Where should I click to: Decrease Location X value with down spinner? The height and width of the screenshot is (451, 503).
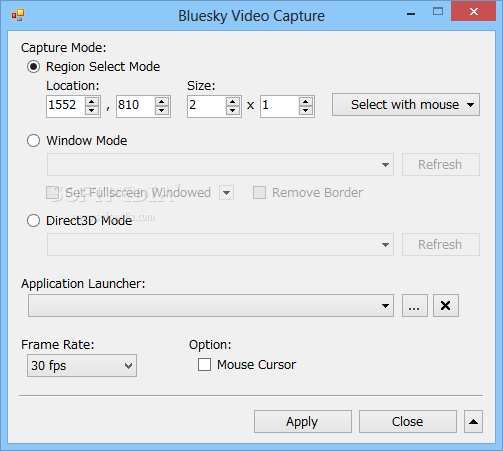92,111
